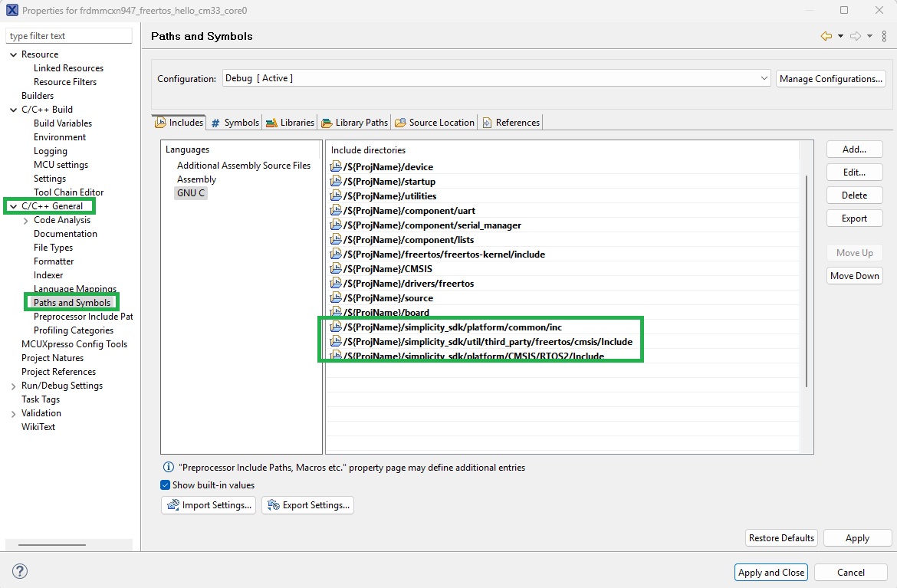The height and width of the screenshot is (588, 897).
Task: Click the Manage Configurations button
Action: point(830,77)
